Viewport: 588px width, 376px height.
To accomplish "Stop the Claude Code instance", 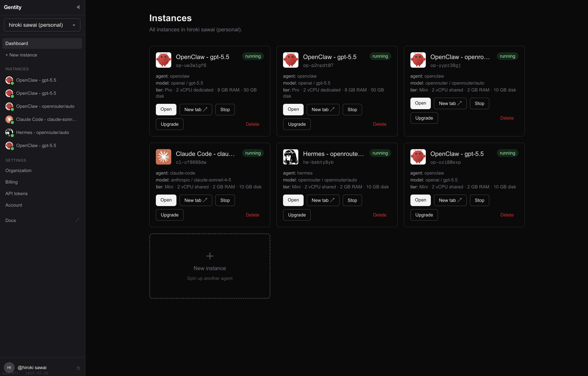I will pyautogui.click(x=225, y=200).
